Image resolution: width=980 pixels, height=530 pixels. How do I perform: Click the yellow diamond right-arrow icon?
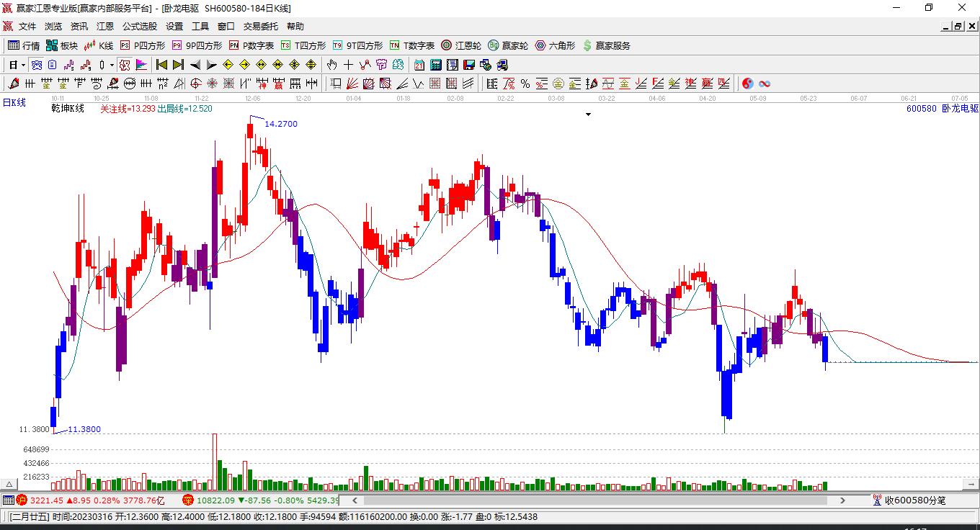[x=245, y=65]
